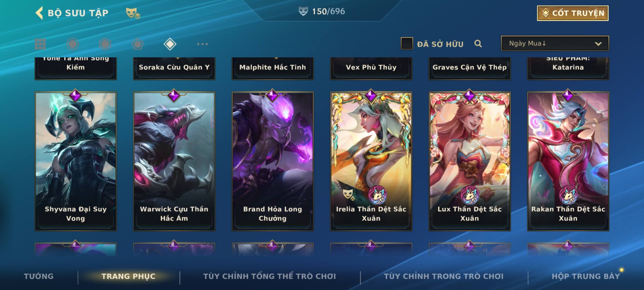The height and width of the screenshot is (290, 644).
Task: Select the Shyvana Đại Suy Vong skin
Action: pyautogui.click(x=76, y=161)
